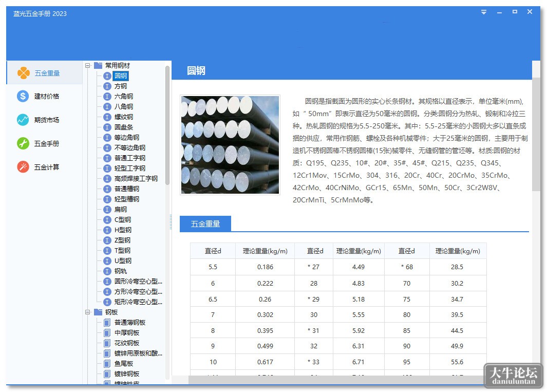Select 矩形冷弯空心型 tree item
Image resolution: width=547 pixels, height=392 pixels.
click(138, 302)
